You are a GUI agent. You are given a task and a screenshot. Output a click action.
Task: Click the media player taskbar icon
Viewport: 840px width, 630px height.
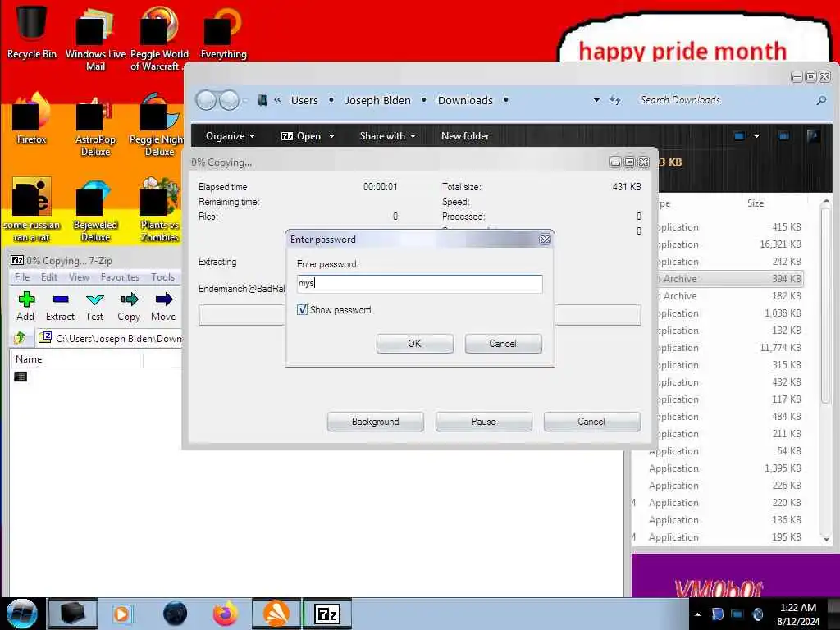(123, 614)
